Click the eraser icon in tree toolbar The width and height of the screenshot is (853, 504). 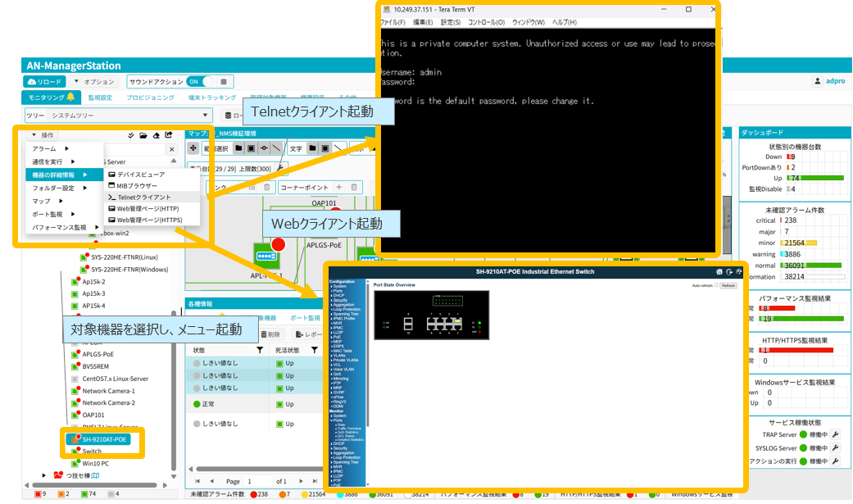tap(156, 135)
